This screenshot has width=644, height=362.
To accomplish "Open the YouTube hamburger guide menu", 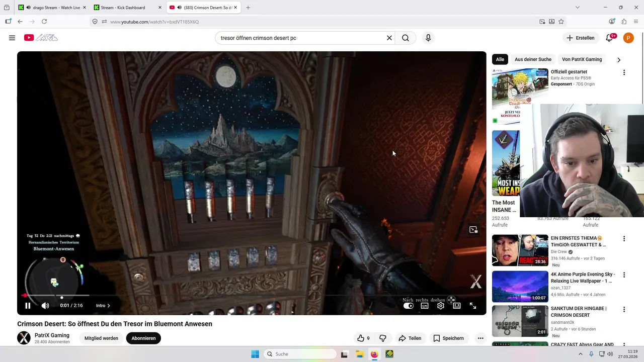I will [12, 38].
